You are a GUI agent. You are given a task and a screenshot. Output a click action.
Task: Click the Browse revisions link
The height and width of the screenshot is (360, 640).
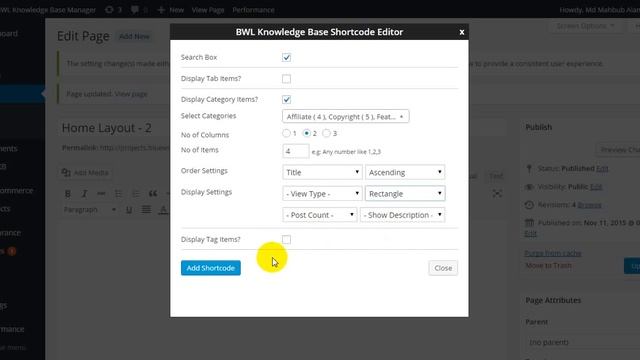589,205
